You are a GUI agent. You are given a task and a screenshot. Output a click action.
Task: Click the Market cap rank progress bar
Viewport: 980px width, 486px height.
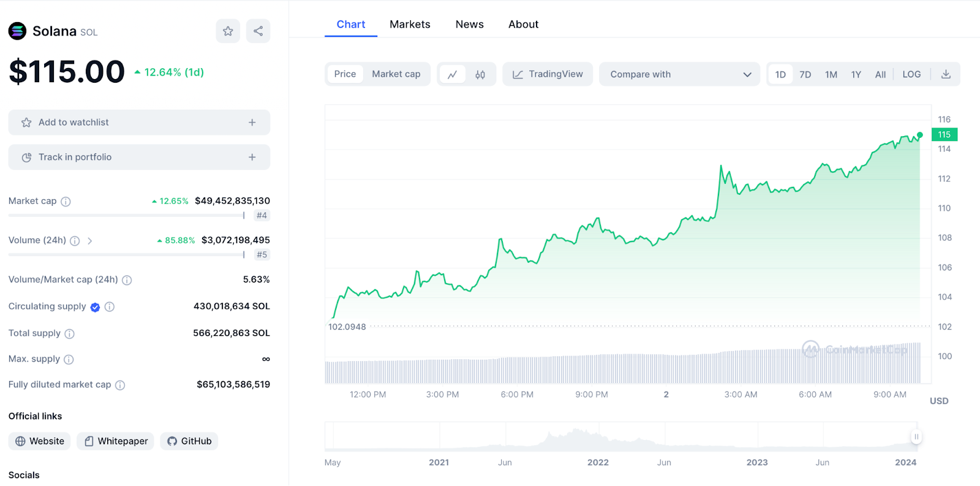127,216
